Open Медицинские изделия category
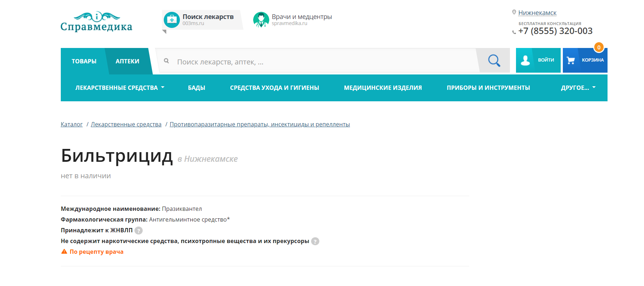This screenshot has width=644, height=286. 383,88
